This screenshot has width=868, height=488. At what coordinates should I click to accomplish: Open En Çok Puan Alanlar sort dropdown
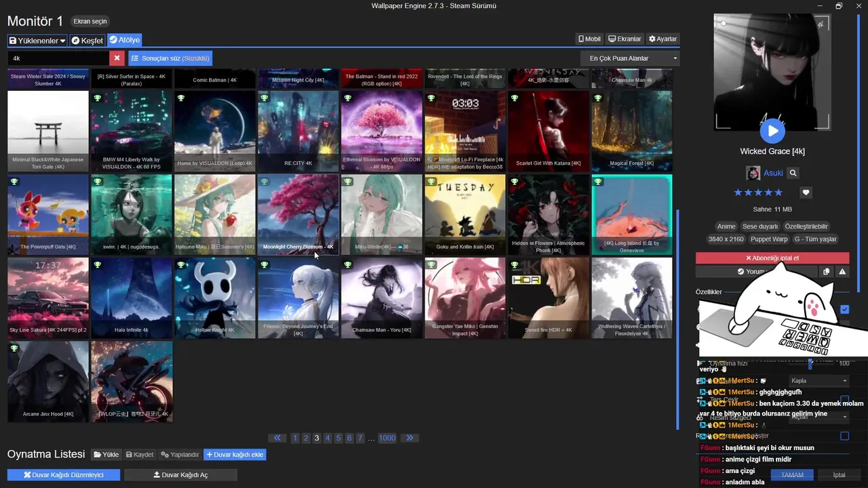(x=630, y=58)
